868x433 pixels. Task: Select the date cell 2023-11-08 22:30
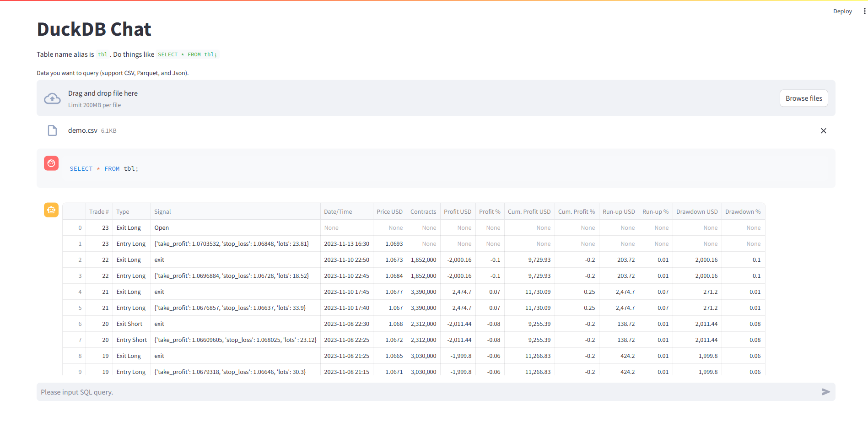point(346,324)
